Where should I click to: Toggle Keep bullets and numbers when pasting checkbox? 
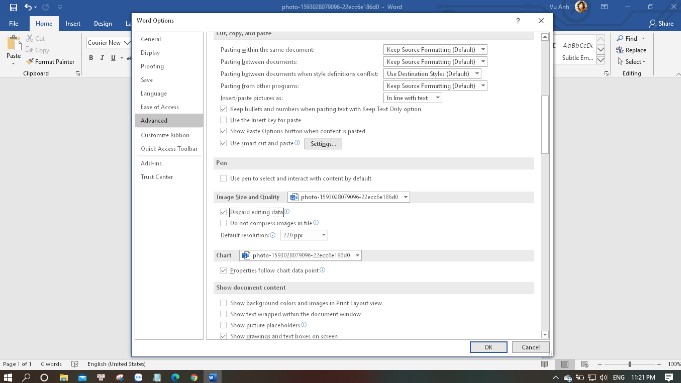223,109
